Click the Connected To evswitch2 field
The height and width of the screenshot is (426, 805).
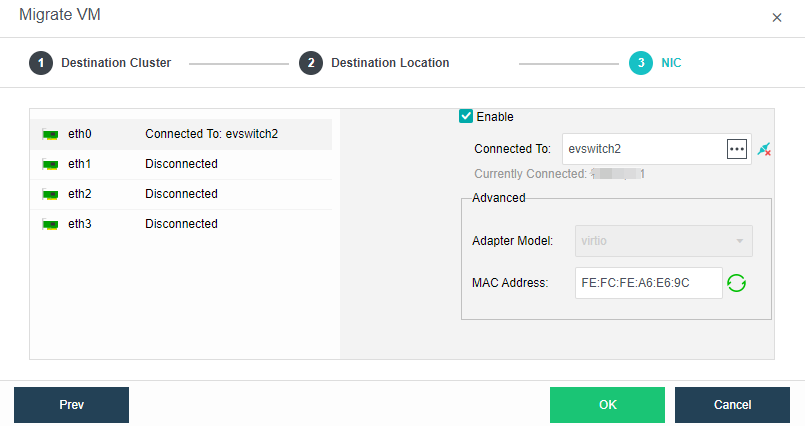[642, 149]
